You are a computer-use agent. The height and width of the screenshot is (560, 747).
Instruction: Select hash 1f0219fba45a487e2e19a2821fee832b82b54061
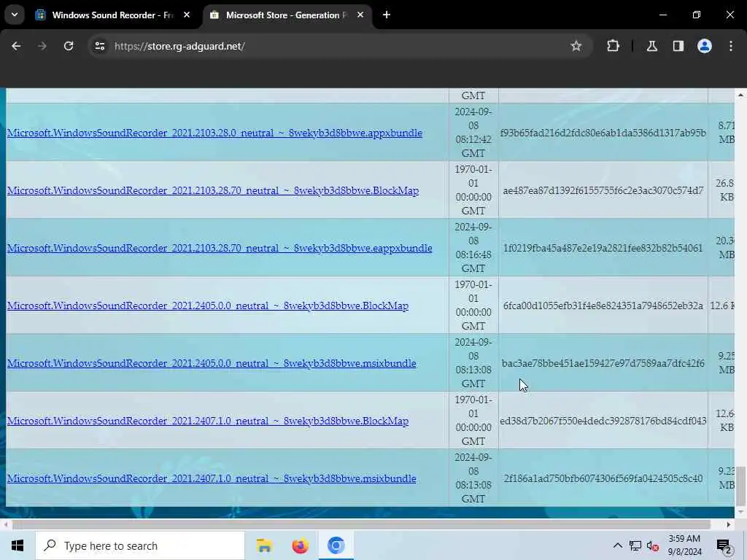pyautogui.click(x=603, y=248)
